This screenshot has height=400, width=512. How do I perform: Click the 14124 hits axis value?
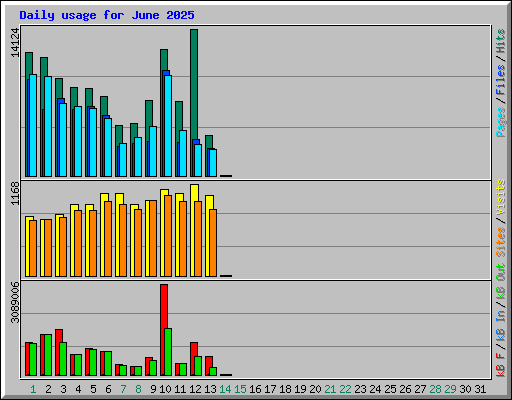click(x=15, y=42)
